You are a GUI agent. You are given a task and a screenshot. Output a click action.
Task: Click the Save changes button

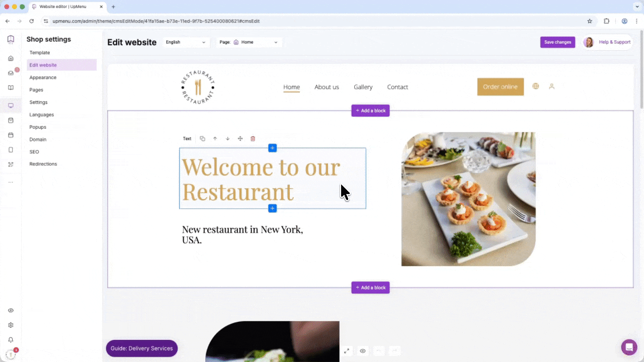557,42
